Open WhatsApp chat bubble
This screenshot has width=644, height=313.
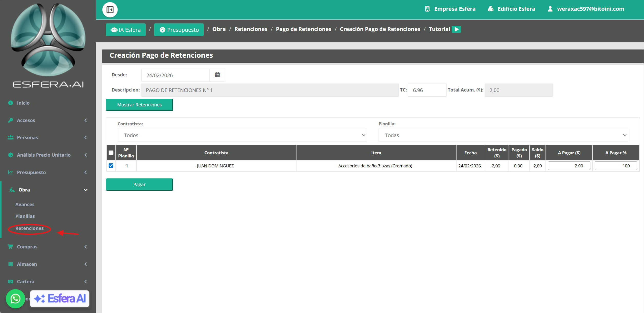coord(15,299)
